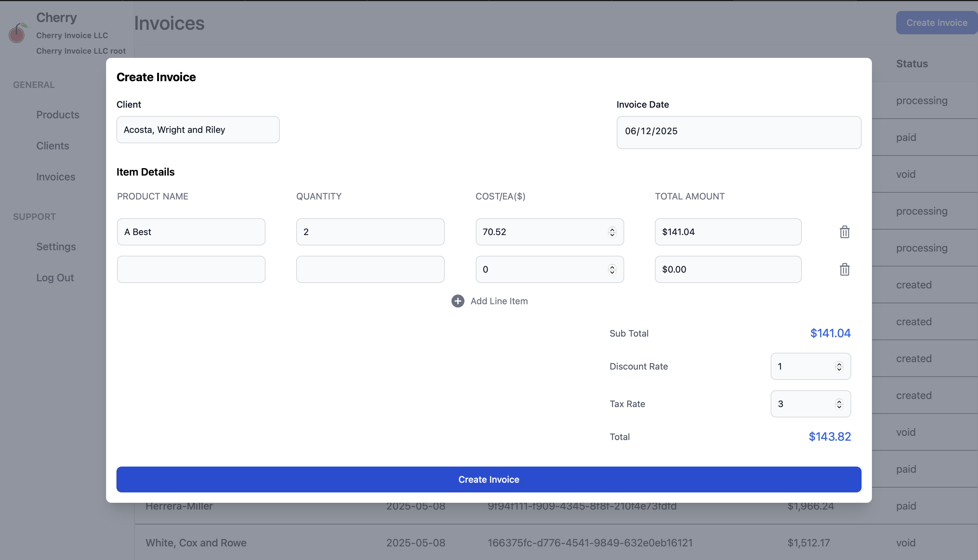Screen dimensions: 978x560
Task: Click the plus icon to add line item
Action: (457, 301)
